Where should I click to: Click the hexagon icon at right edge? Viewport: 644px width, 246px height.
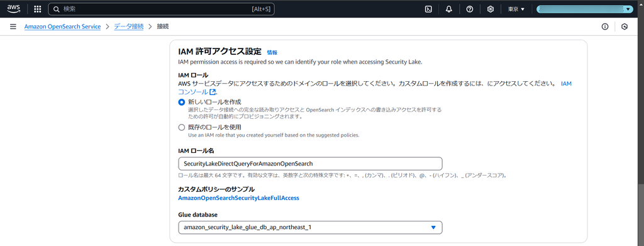(625, 26)
